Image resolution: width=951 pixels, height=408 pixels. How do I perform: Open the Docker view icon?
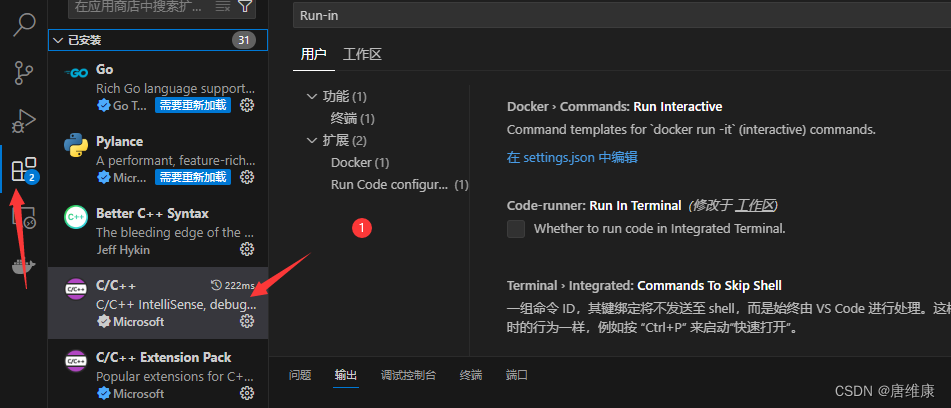point(24,266)
